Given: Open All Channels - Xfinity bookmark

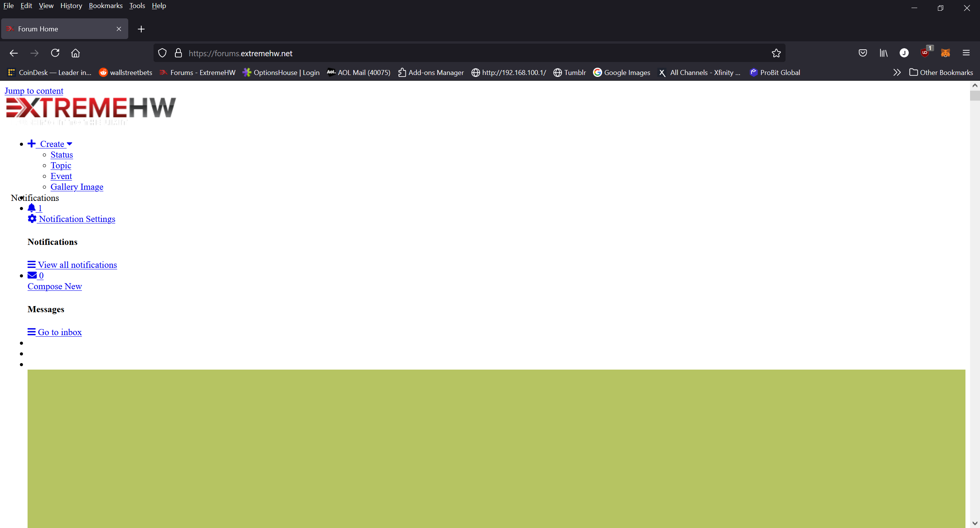Looking at the screenshot, I should click(699, 72).
